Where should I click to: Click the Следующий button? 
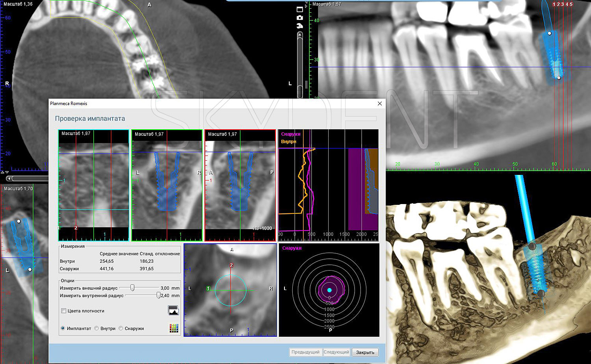click(x=336, y=352)
